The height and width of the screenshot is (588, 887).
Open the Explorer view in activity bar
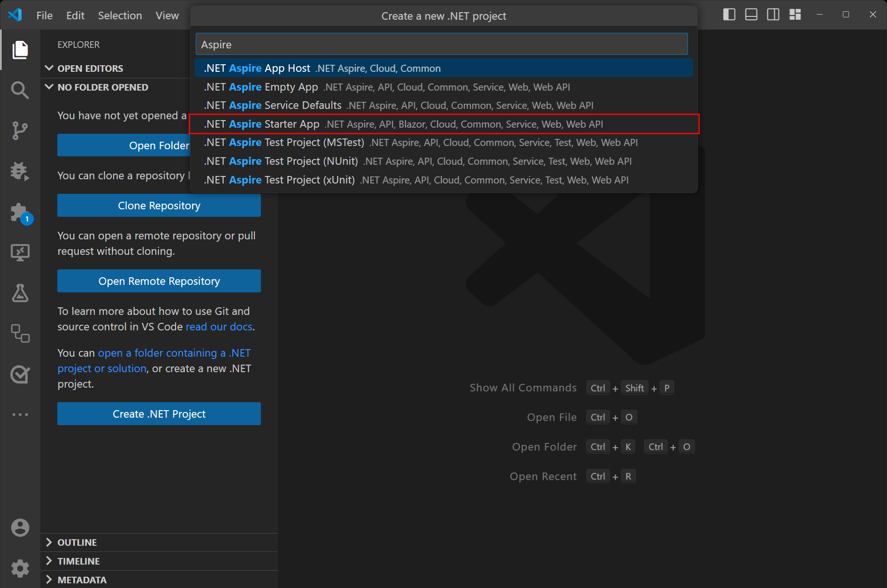20,50
